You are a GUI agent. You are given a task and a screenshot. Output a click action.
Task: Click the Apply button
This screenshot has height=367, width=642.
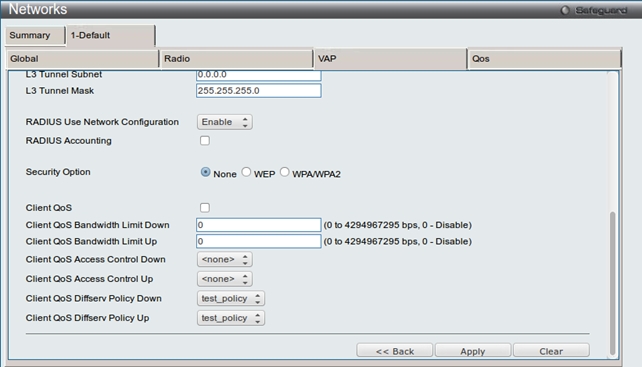click(x=473, y=351)
